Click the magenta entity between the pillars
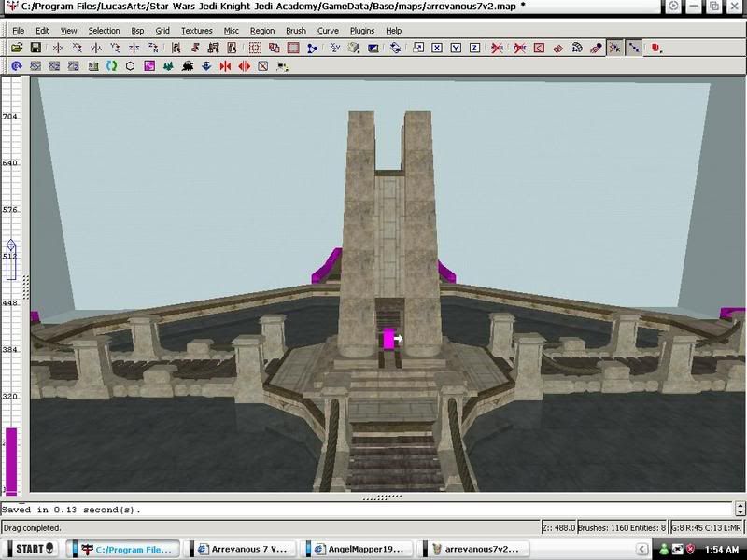Viewport: 747px width, 560px height. coord(388,339)
